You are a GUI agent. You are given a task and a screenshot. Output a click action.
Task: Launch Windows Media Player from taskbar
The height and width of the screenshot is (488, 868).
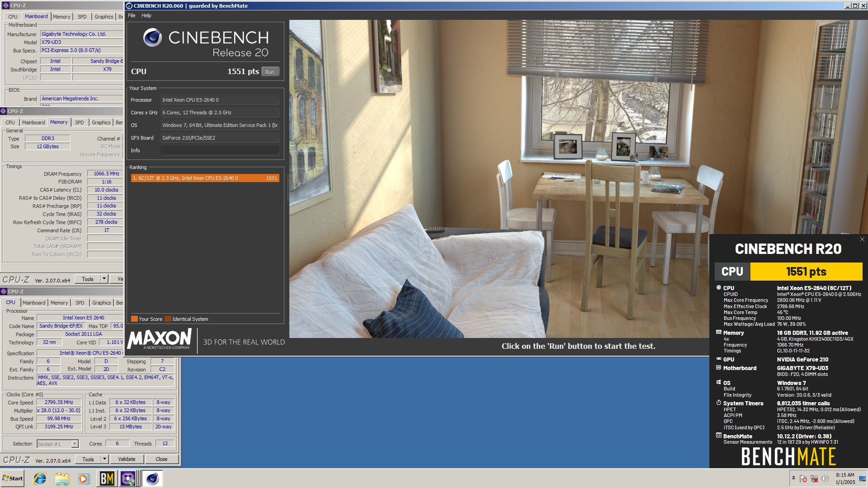[84, 479]
